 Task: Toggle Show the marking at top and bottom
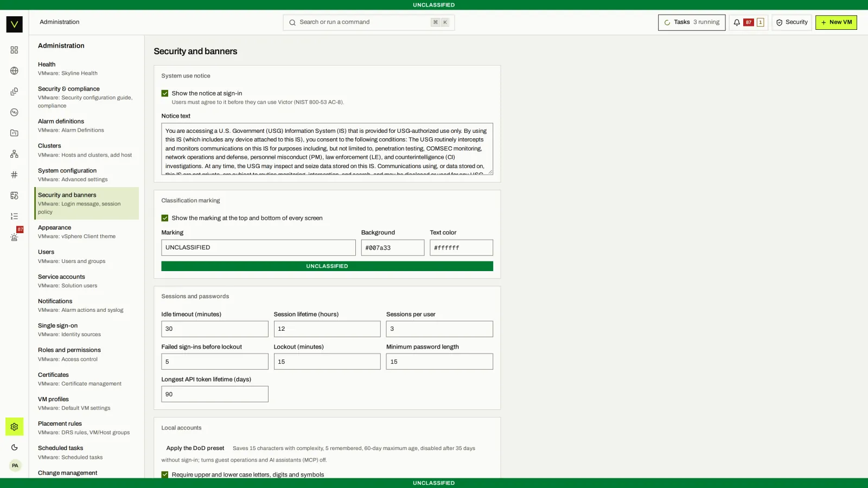165,218
